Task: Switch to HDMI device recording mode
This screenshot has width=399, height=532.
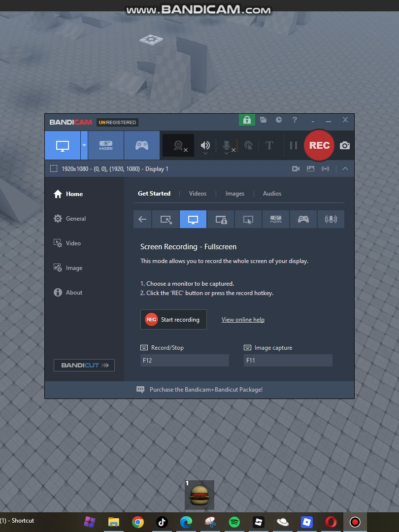Action: [106, 145]
